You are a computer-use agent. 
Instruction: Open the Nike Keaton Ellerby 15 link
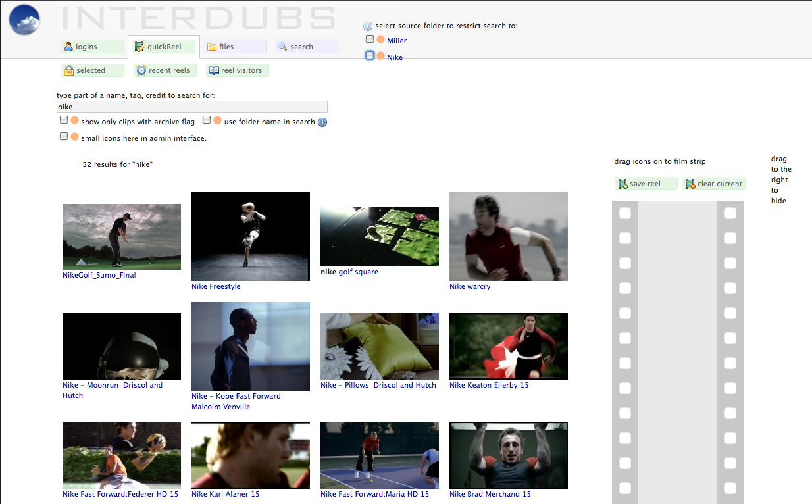tap(489, 385)
